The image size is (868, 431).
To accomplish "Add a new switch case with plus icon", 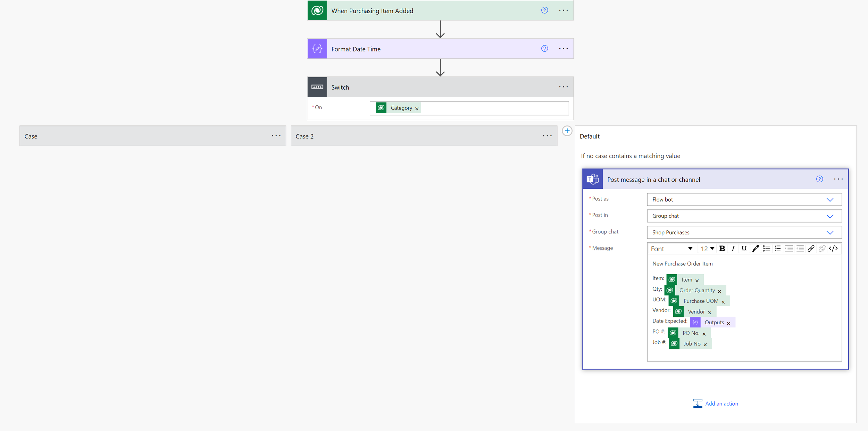I will point(567,131).
